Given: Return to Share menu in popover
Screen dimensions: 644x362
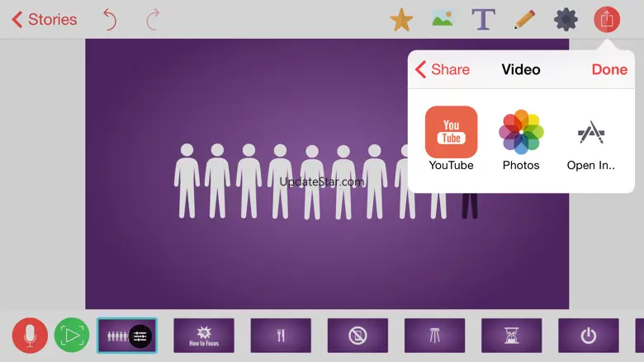Looking at the screenshot, I should 443,69.
